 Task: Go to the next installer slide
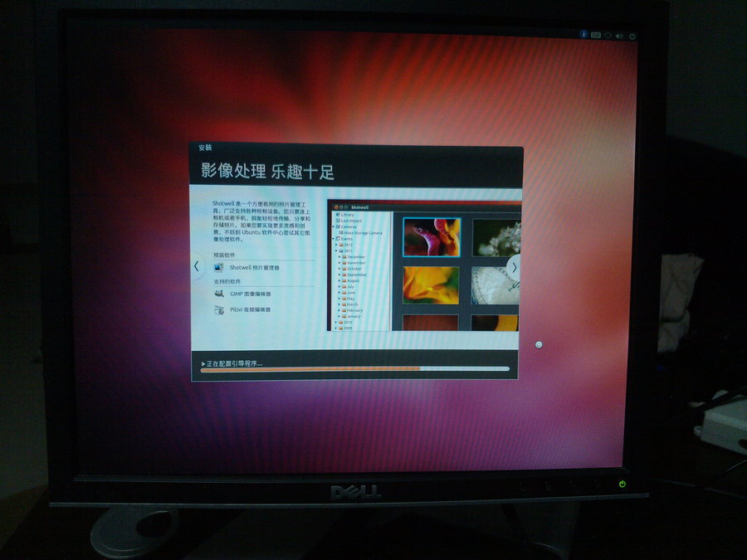coord(514,266)
